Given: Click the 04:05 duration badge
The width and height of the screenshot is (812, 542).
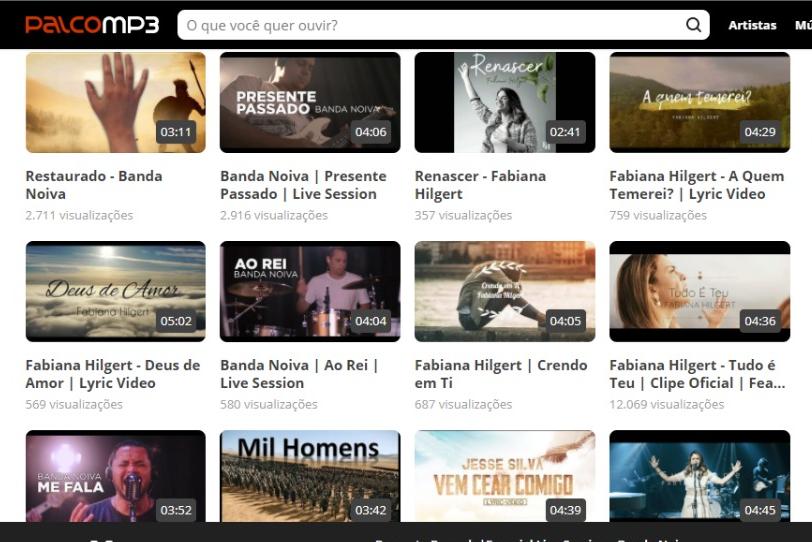Looking at the screenshot, I should [565, 321].
